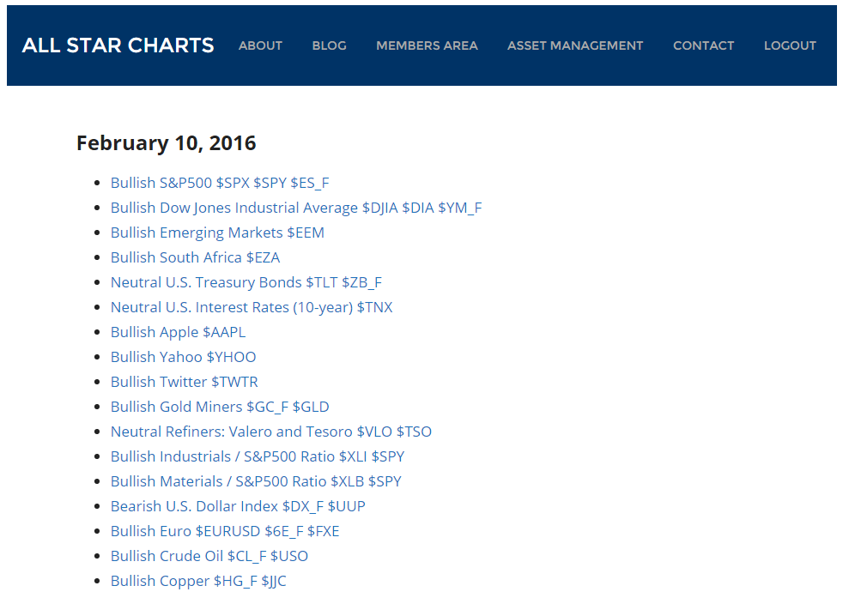Open Bullish Industrials / S&P500 Ratio link
843x616 pixels.
pyautogui.click(x=258, y=456)
